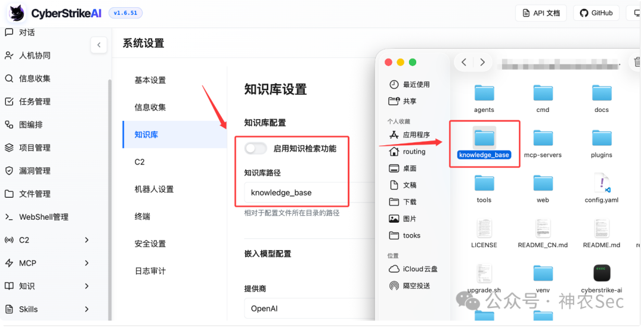644x327 pixels.
Task: Select the cmd folder in Finder
Action: pos(543,93)
